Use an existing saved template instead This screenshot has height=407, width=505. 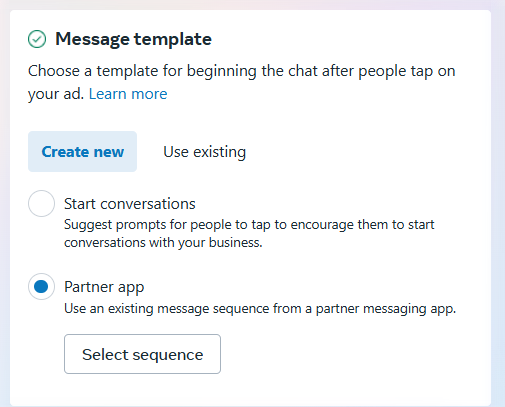pos(204,152)
